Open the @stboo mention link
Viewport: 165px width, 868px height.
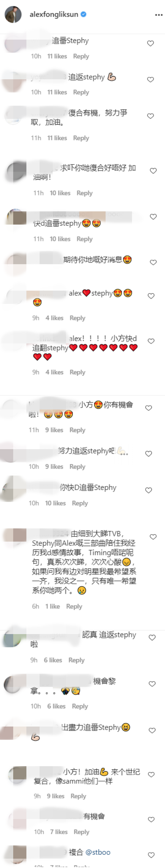click(x=98, y=852)
